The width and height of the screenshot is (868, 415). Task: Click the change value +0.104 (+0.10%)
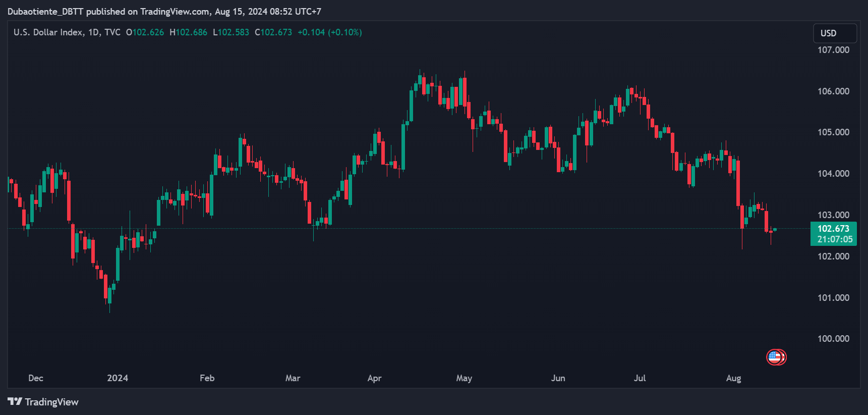coord(330,32)
